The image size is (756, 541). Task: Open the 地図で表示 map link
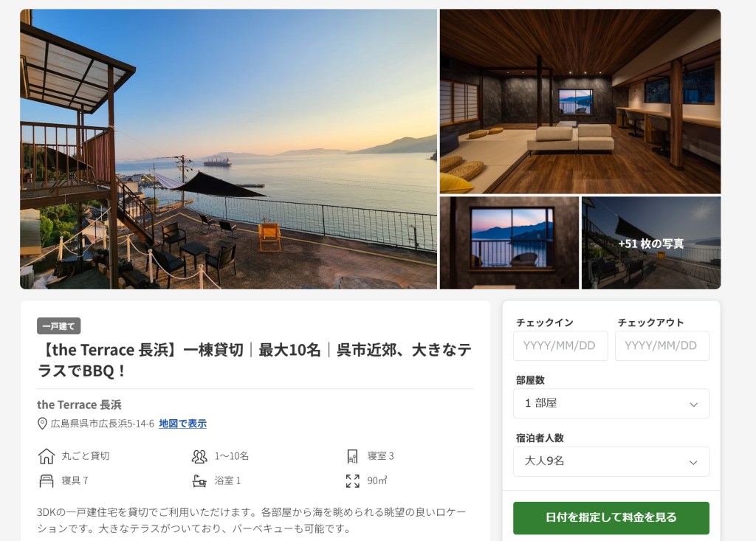[x=183, y=424]
